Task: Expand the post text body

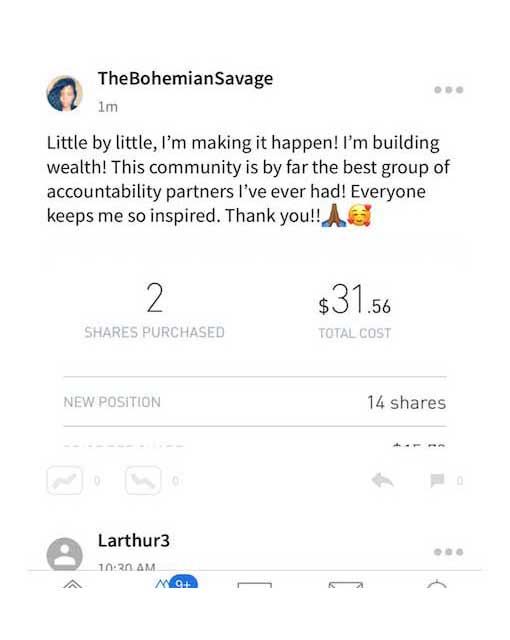Action: point(248,179)
